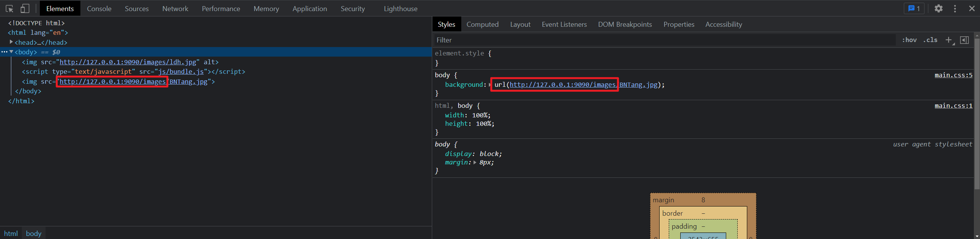Click the element.style rule block
The image size is (980, 239).
703,58
